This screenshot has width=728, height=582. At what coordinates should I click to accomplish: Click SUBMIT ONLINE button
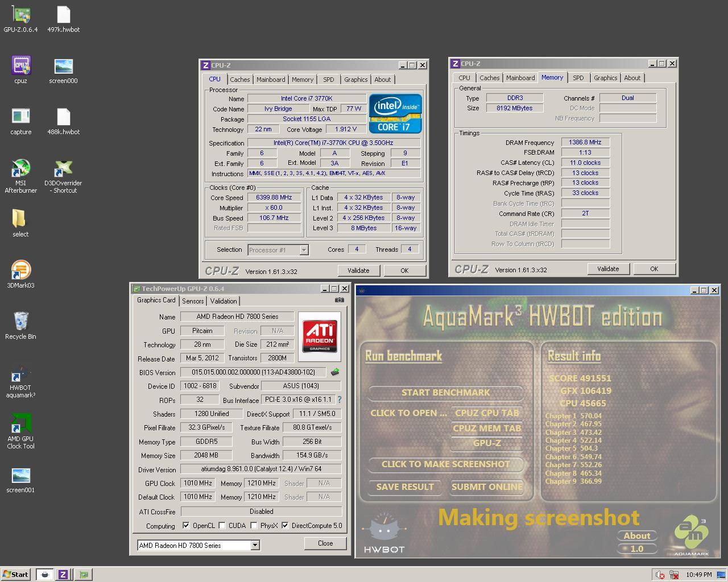(487, 487)
